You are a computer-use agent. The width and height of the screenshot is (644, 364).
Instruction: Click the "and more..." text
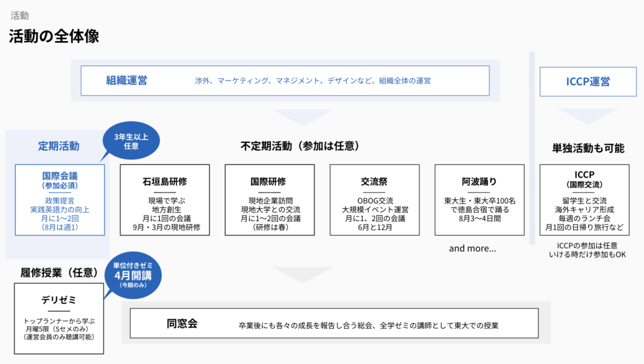(472, 248)
